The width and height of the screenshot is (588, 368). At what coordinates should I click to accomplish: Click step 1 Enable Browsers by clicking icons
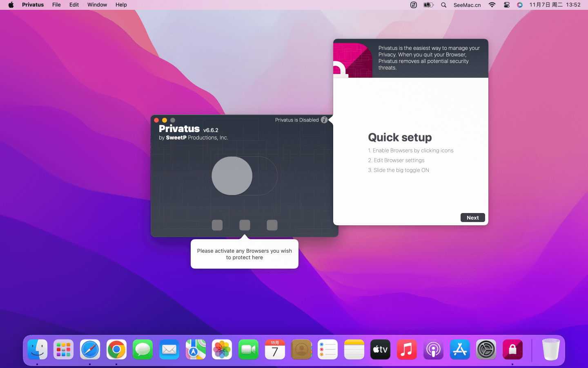411,150
